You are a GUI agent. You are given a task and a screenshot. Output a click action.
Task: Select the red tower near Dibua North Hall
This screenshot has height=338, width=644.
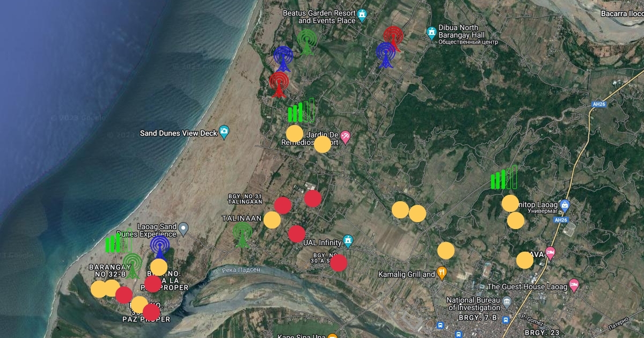(393, 38)
